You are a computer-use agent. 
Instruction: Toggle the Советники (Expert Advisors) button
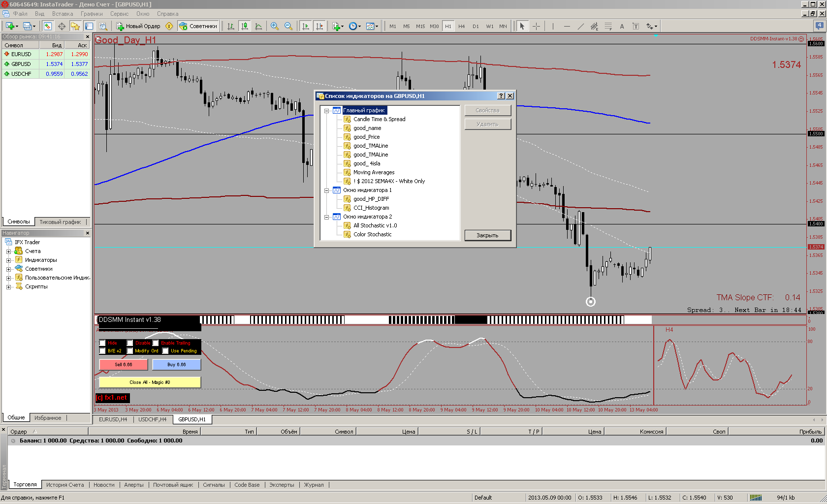click(x=198, y=26)
